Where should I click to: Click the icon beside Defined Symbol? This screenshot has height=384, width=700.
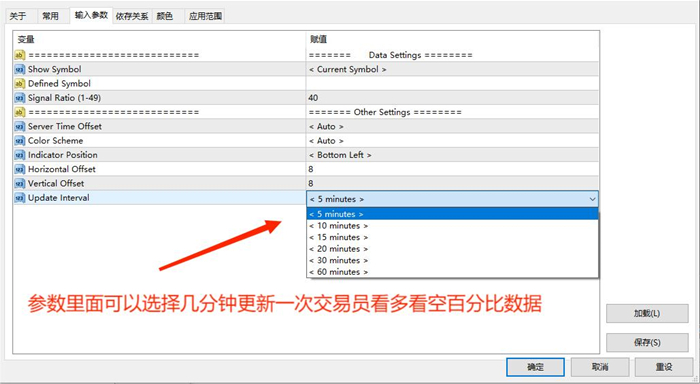click(x=20, y=83)
